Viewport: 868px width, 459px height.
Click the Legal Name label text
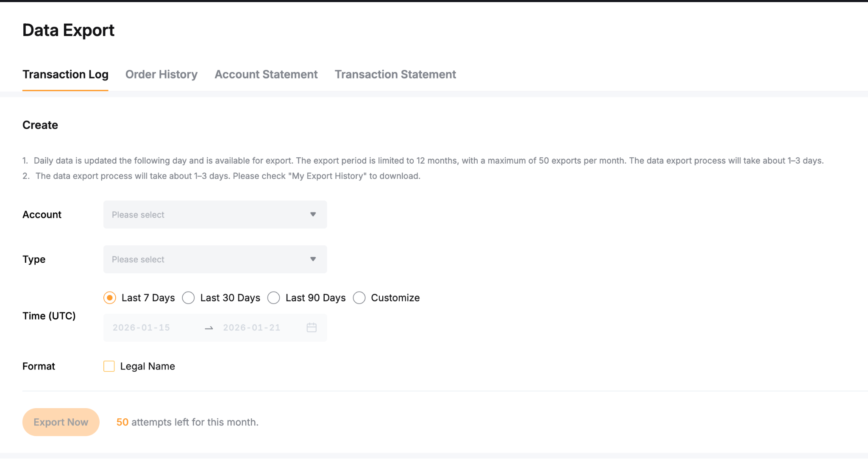147,366
